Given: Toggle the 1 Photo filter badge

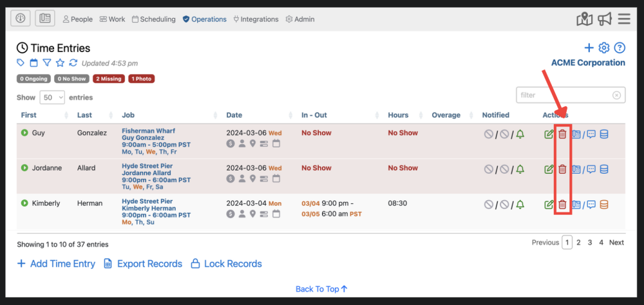Looking at the screenshot, I should click(142, 79).
